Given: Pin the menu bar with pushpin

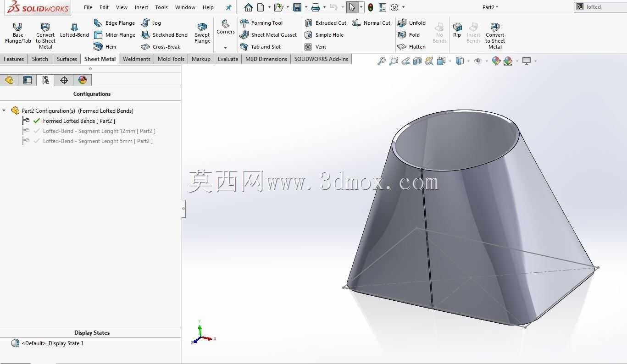Looking at the screenshot, I should (x=228, y=7).
